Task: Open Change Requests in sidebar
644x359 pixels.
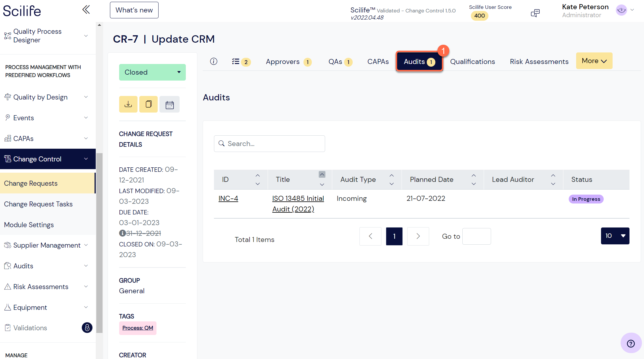Action: click(47, 183)
